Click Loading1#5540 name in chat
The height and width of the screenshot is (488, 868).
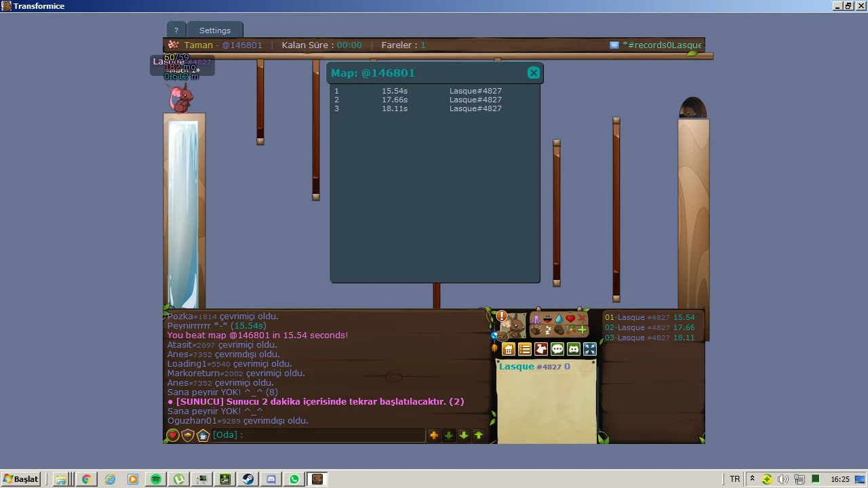tap(199, 363)
